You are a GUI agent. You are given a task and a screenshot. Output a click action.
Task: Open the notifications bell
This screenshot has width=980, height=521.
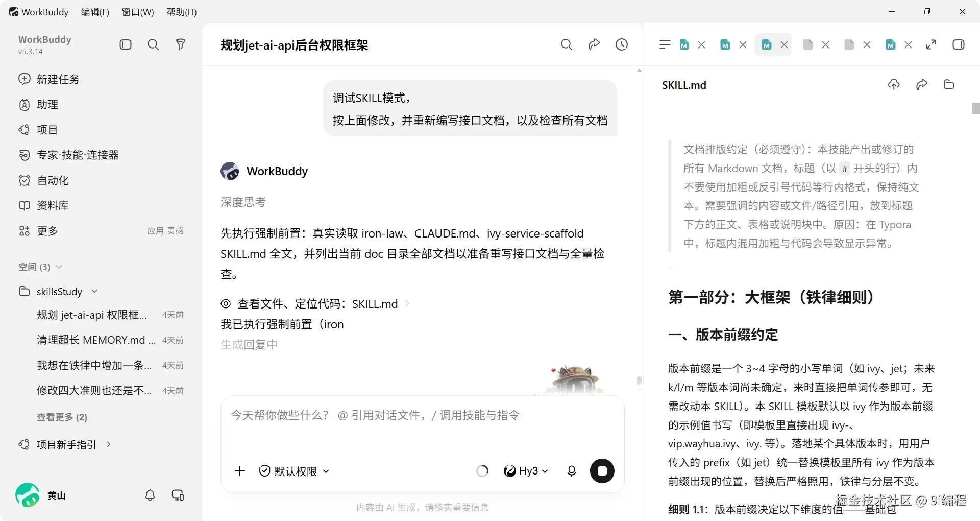tap(150, 495)
